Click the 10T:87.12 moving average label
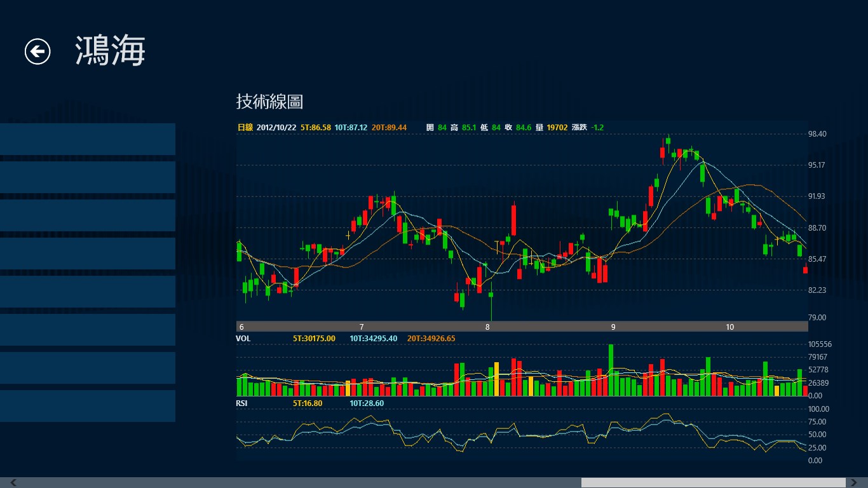 [351, 128]
